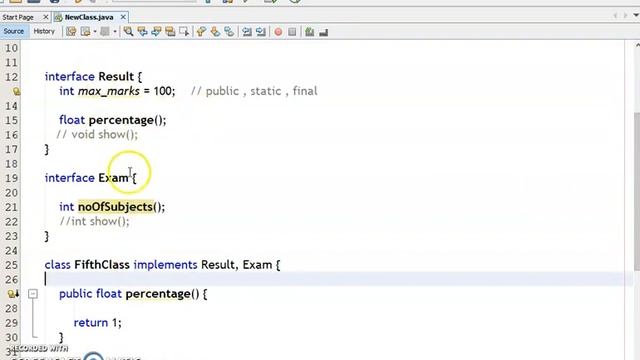The image size is (640, 360).
Task: Click the gutter annotation icon beside percentage() method
Action: coord(13,294)
